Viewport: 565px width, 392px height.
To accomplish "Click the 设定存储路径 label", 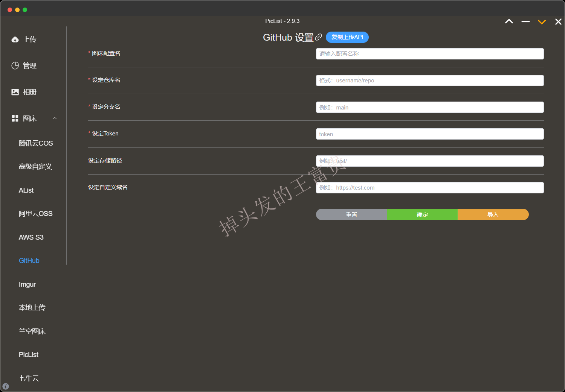I will tap(105, 161).
